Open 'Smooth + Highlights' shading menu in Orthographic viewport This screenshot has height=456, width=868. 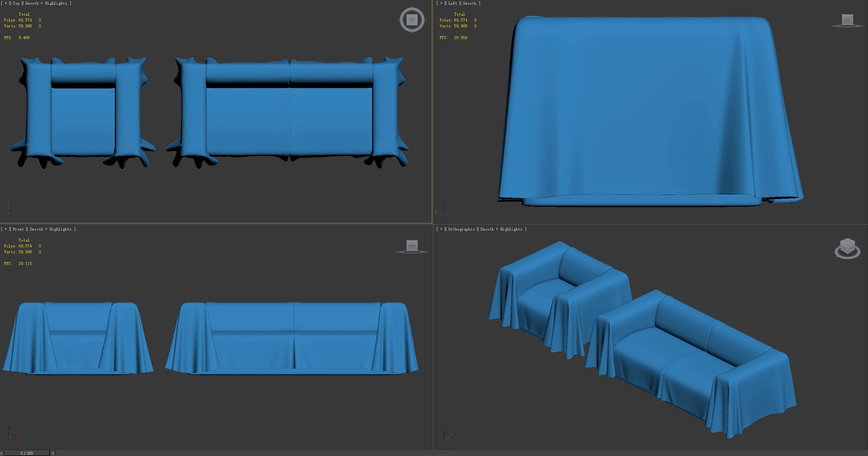point(501,229)
